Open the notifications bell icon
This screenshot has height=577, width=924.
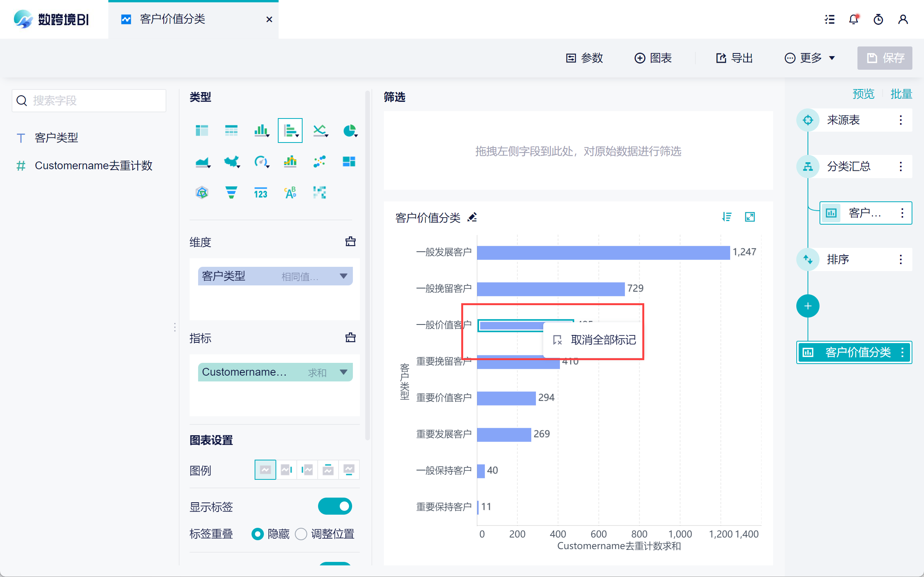[x=854, y=19]
